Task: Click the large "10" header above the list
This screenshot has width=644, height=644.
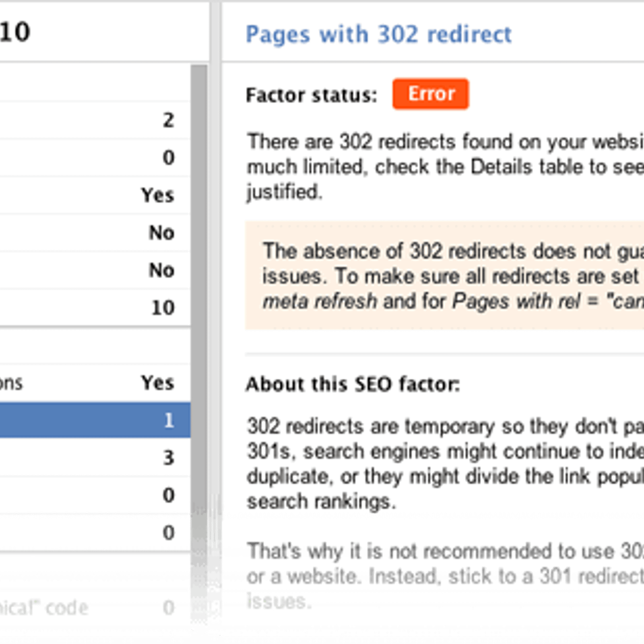Action: pos(15,32)
